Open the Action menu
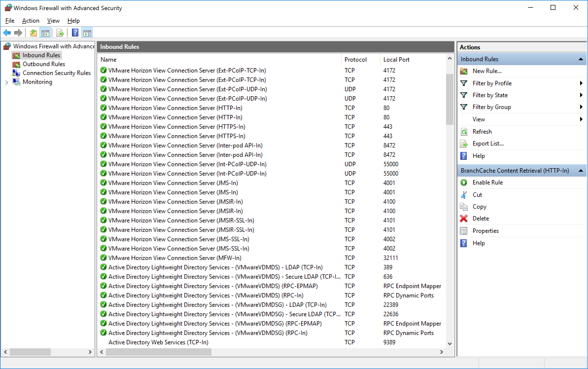Image resolution: width=588 pixels, height=369 pixels. pyautogui.click(x=31, y=21)
